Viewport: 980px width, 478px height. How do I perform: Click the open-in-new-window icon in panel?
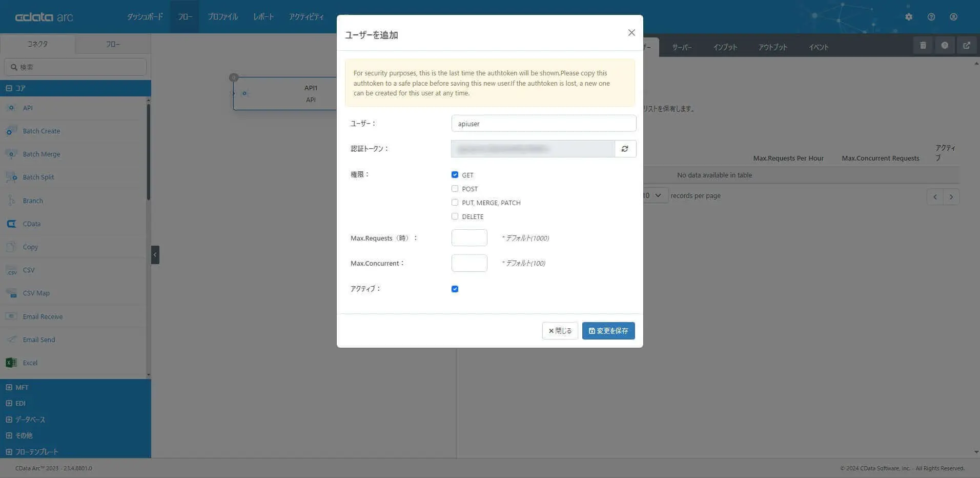pyautogui.click(x=966, y=46)
